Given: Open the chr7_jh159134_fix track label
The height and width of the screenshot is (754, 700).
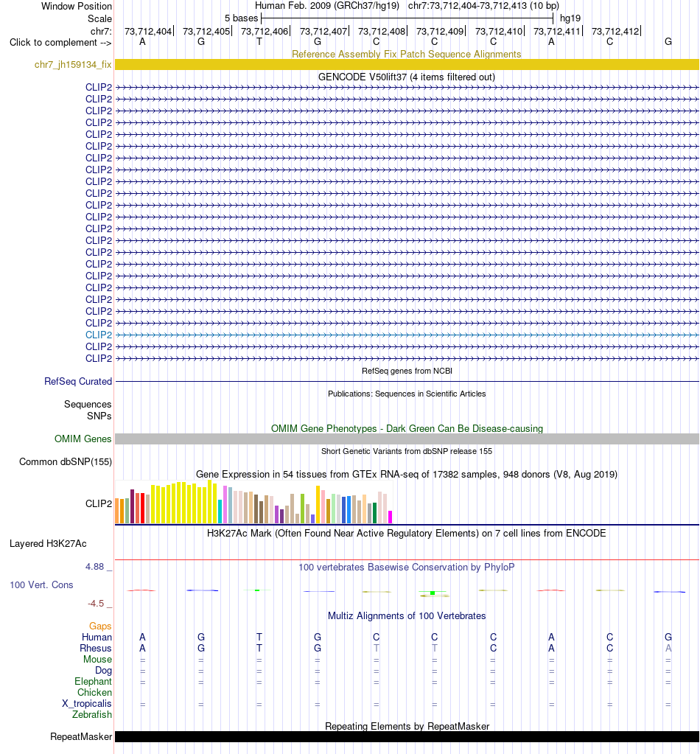Looking at the screenshot, I should [x=73, y=64].
